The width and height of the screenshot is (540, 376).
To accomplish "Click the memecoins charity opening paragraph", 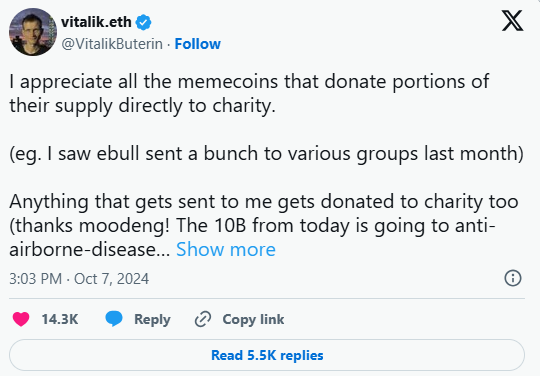I will click(249, 93).
